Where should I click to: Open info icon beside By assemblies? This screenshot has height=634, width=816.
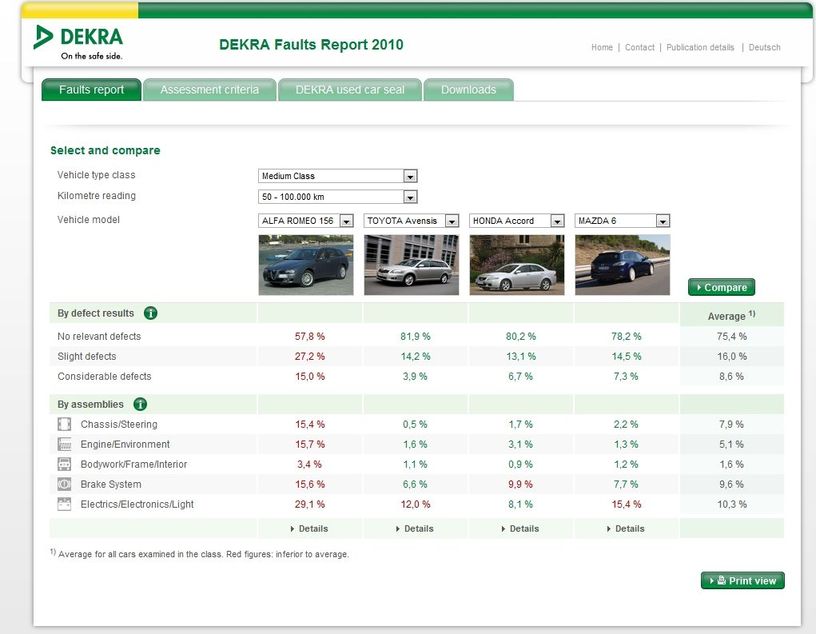click(x=140, y=404)
